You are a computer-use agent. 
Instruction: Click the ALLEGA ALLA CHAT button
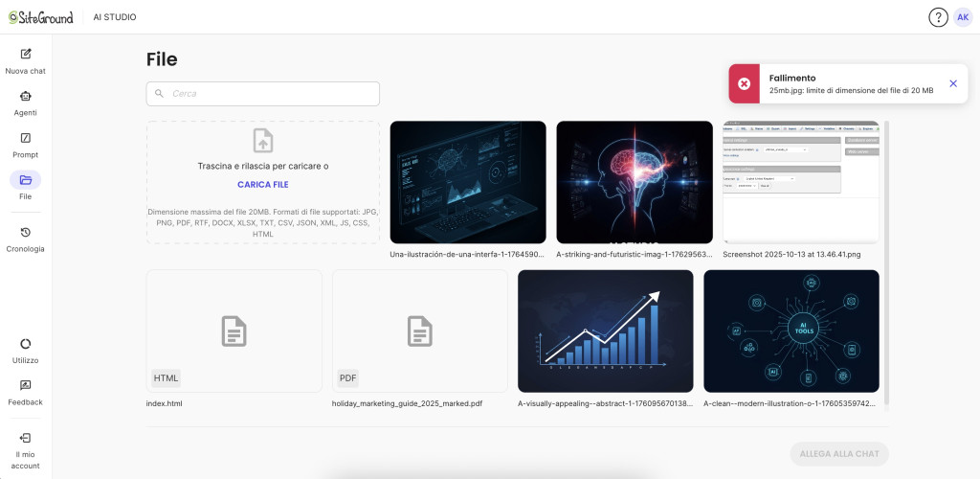(x=839, y=454)
